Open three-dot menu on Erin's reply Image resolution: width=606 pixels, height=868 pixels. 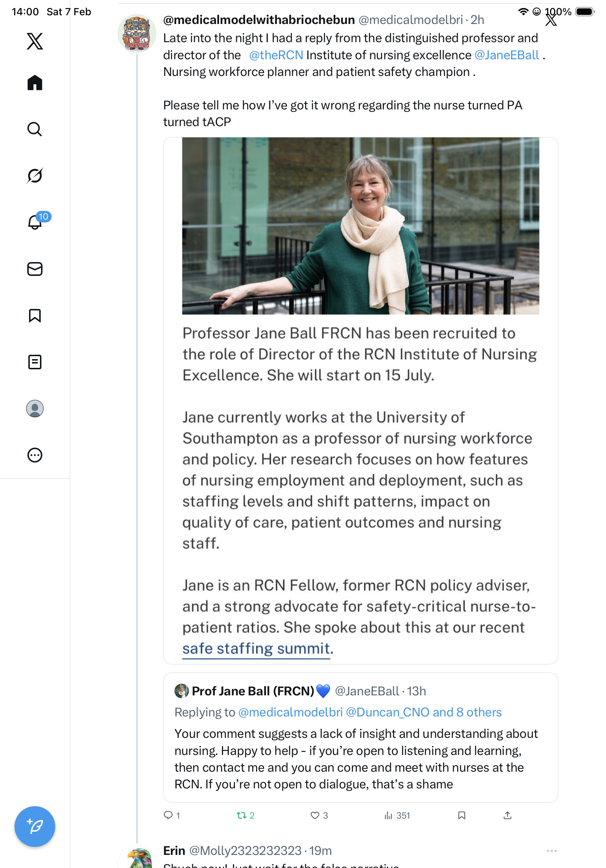pyautogui.click(x=552, y=851)
